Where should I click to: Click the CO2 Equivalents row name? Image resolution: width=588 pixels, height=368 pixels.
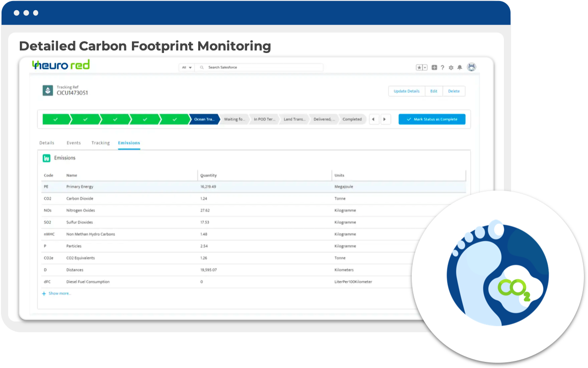81,258
